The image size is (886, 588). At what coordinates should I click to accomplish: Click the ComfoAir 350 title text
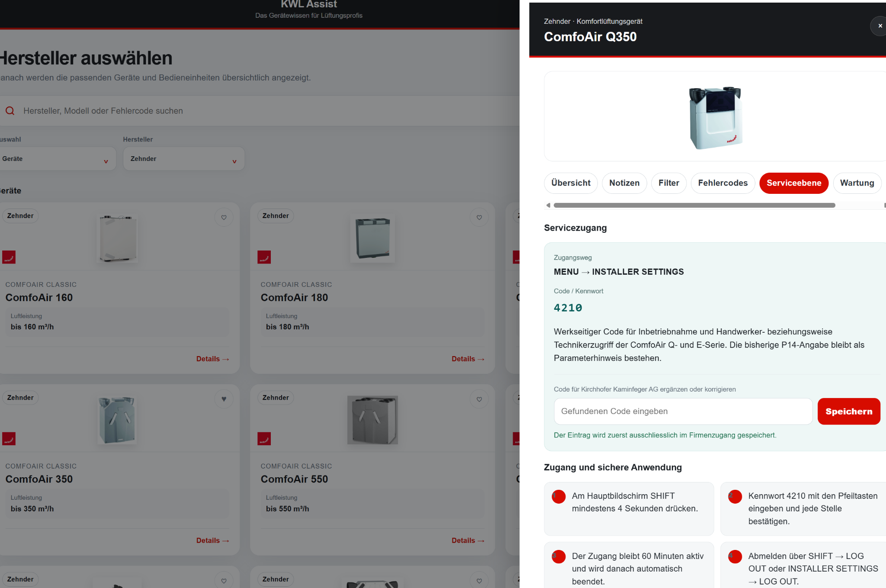pos(39,479)
